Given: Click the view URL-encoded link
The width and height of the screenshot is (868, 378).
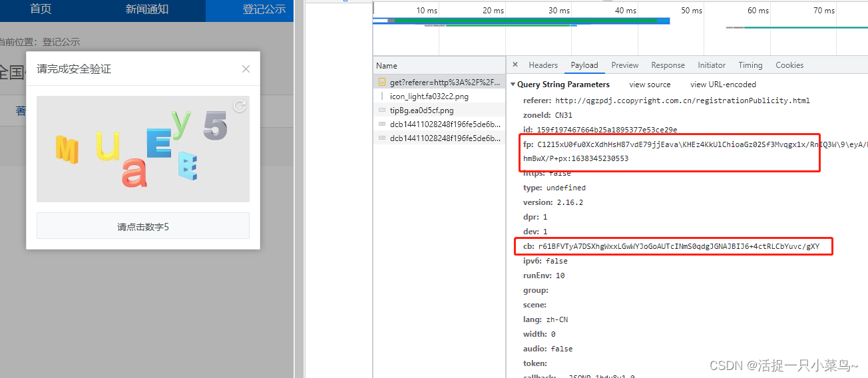Looking at the screenshot, I should click(x=723, y=85).
